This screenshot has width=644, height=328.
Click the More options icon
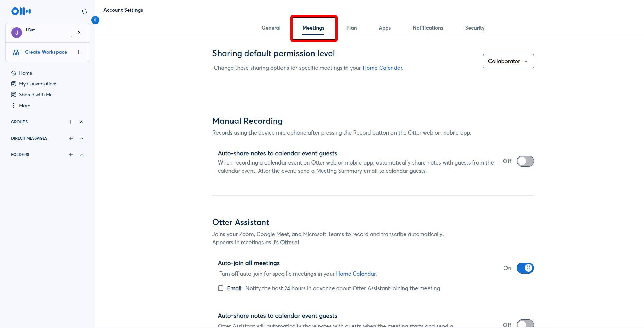tap(14, 106)
